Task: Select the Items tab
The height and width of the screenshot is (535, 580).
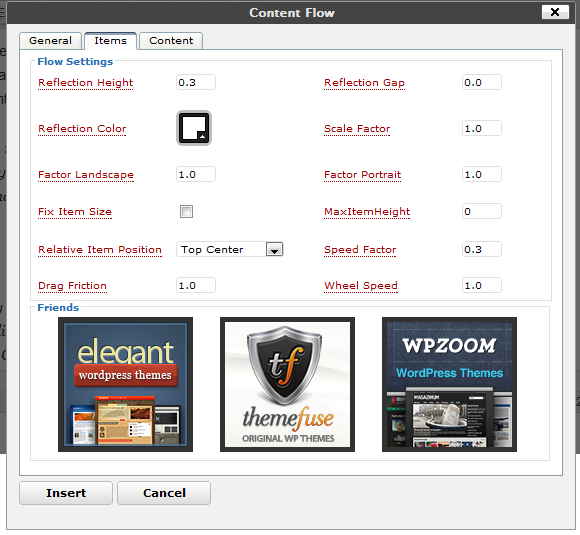Action: pos(110,40)
